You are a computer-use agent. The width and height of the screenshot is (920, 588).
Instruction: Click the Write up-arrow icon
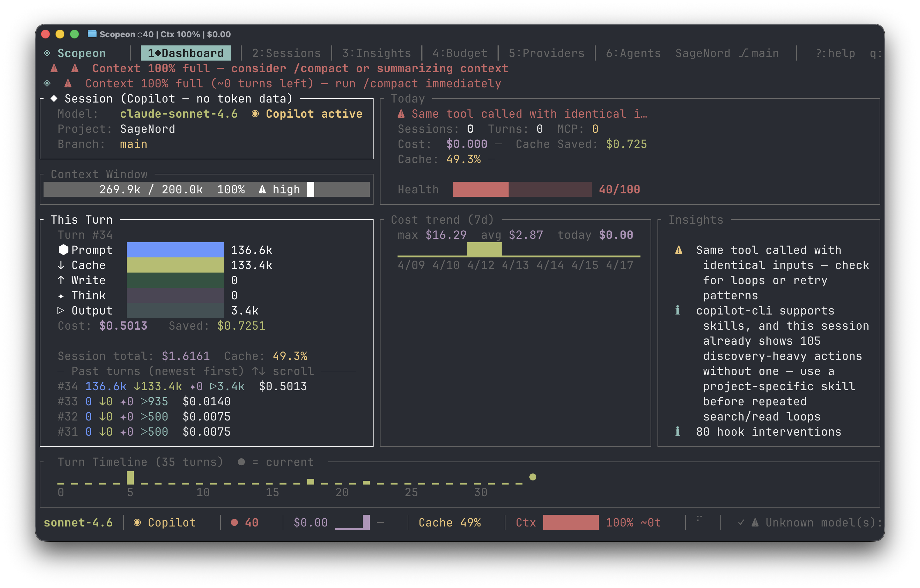click(x=61, y=280)
